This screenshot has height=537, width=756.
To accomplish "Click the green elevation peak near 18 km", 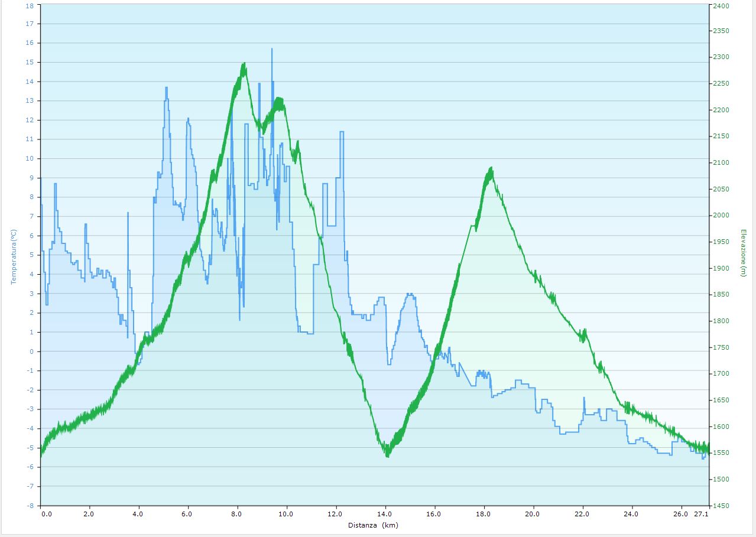I will 491,169.
